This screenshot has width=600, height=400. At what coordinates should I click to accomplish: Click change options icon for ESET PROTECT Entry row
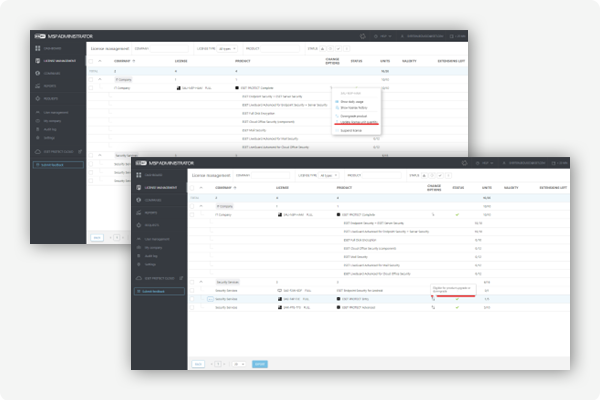click(x=433, y=298)
